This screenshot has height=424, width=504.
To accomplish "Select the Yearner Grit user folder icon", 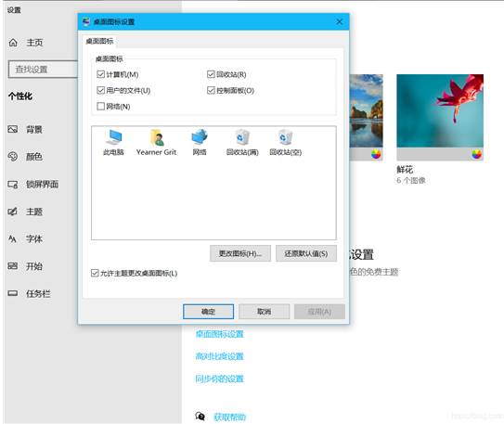I will coord(157,138).
